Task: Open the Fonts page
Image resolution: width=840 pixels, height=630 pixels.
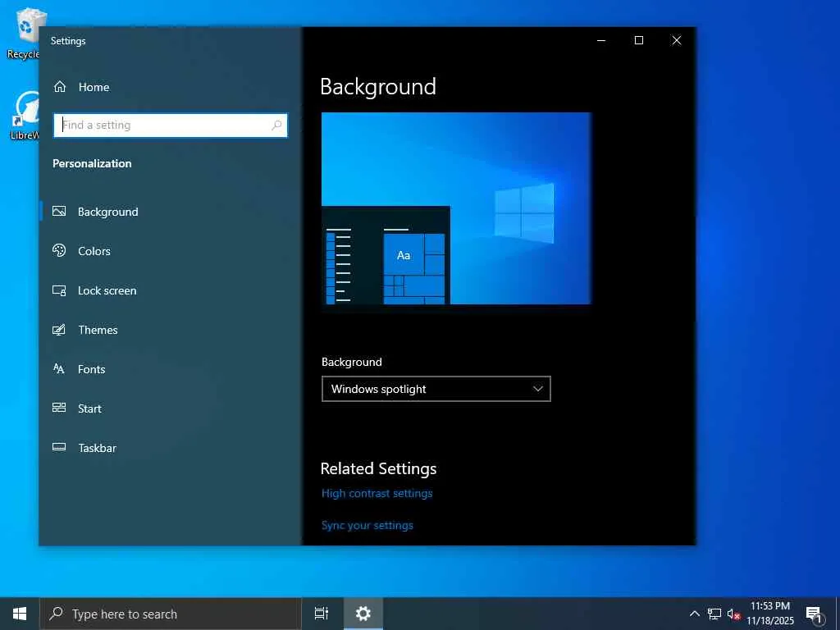Action: (x=171, y=369)
